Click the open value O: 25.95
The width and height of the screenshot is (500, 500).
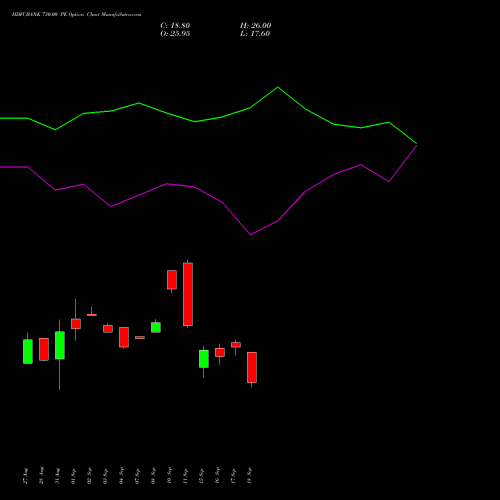[175, 34]
